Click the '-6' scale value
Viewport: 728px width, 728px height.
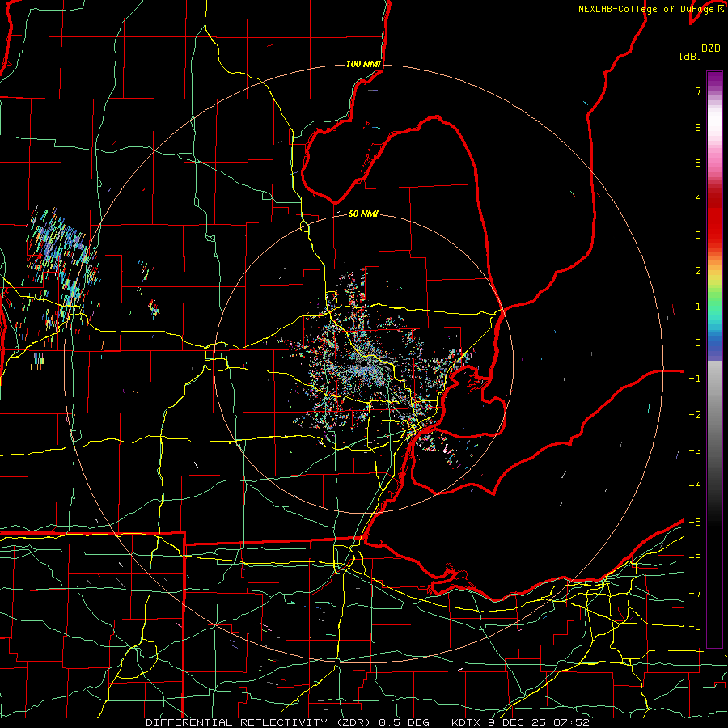[695, 558]
